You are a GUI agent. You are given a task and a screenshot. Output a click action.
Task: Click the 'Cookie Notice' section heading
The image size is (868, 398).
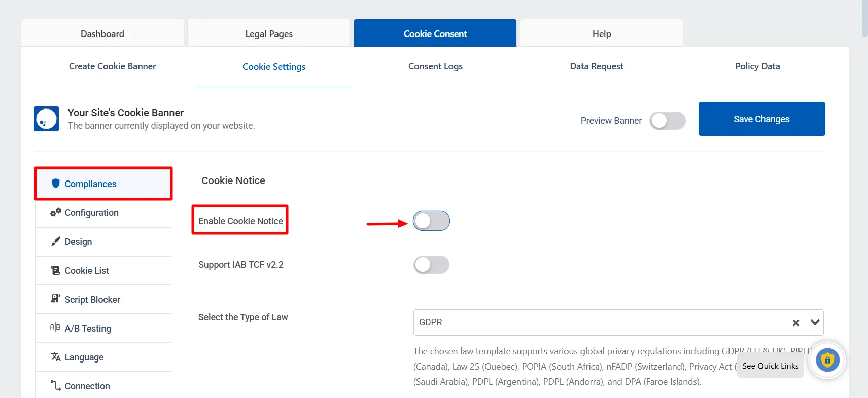click(233, 180)
